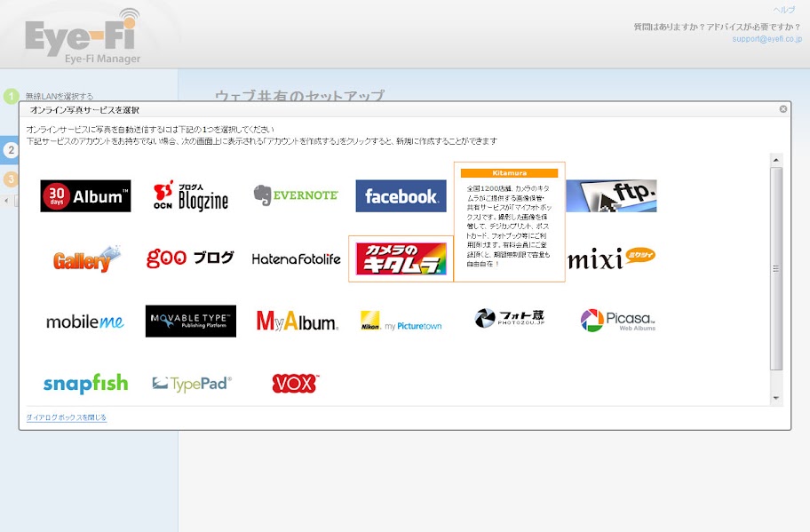The height and width of the screenshot is (532, 810).
Task: Choose the Snapfish service
Action: click(x=85, y=384)
